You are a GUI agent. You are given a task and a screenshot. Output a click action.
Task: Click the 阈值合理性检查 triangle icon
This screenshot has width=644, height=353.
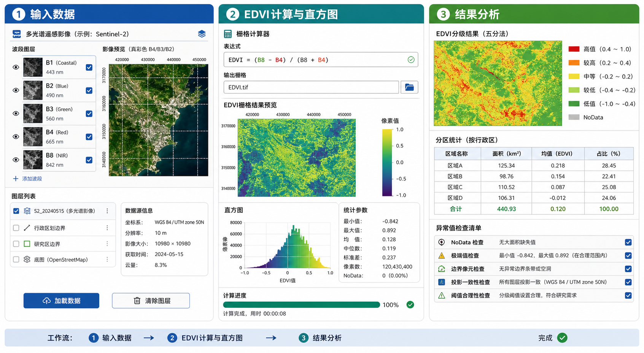tap(442, 296)
